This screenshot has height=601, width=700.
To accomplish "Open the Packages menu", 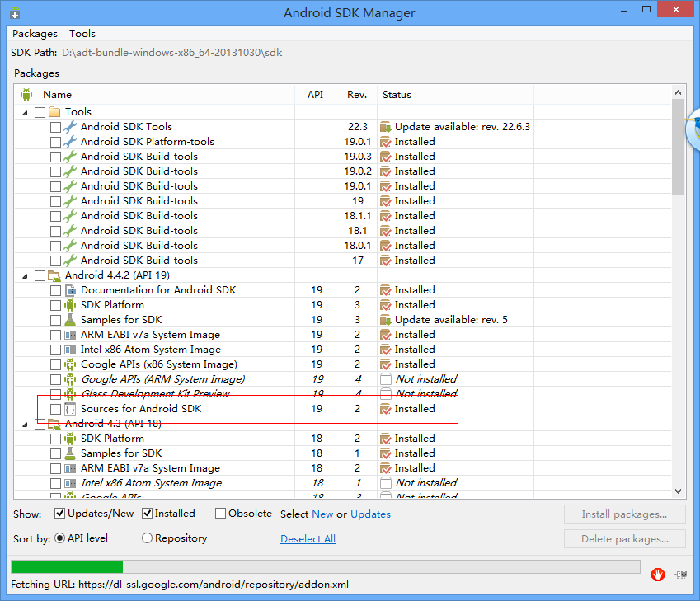I will pos(35,34).
